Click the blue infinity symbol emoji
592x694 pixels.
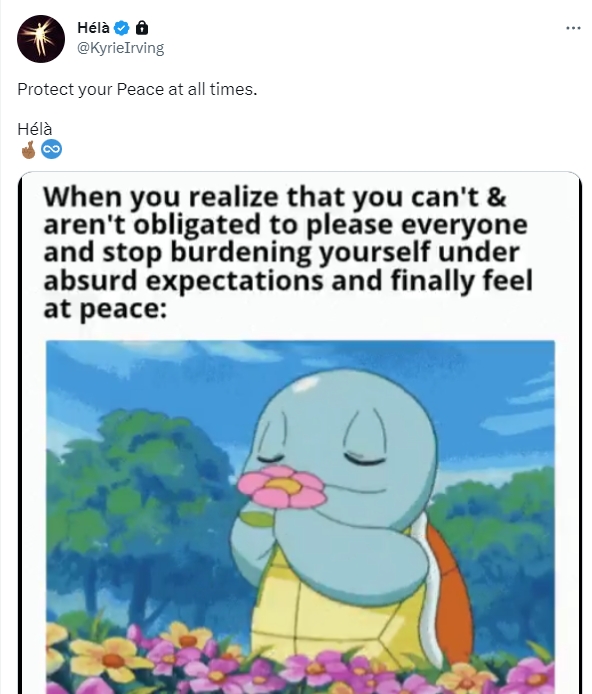click(51, 150)
